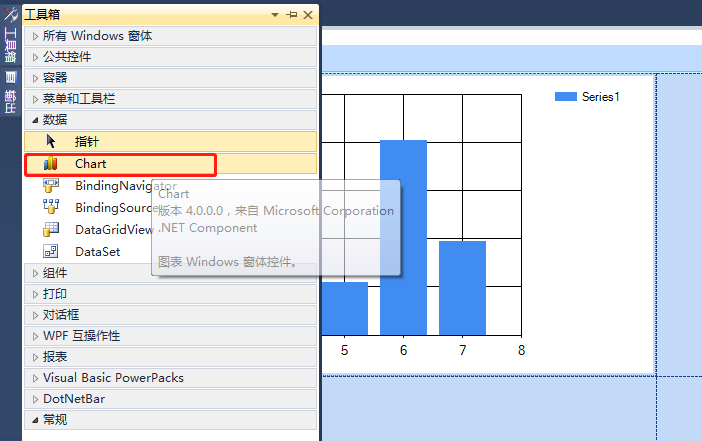Click the DataGridView icon
Viewport: 702px width, 441px height.
tap(51, 229)
